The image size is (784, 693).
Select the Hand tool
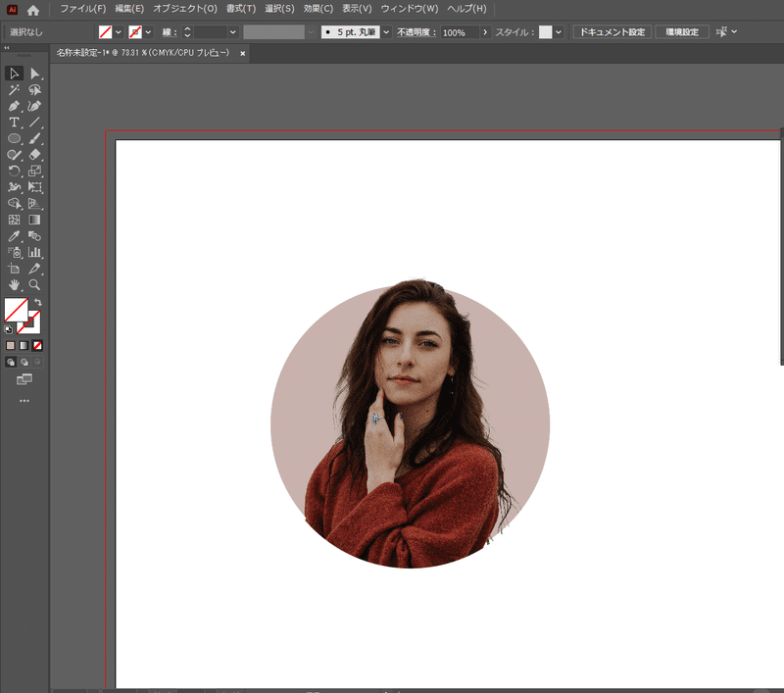tap(14, 284)
